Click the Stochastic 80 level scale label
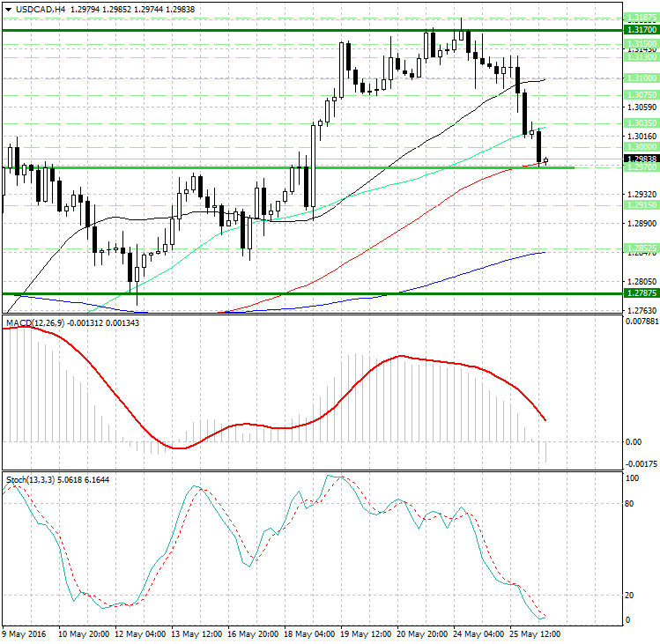This screenshot has height=644, width=660. click(x=630, y=505)
